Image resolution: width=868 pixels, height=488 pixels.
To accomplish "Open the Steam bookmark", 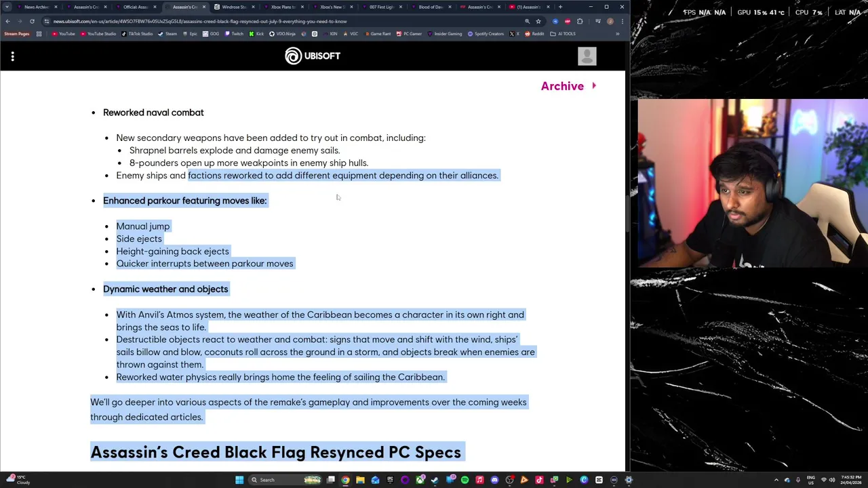I will coord(168,34).
